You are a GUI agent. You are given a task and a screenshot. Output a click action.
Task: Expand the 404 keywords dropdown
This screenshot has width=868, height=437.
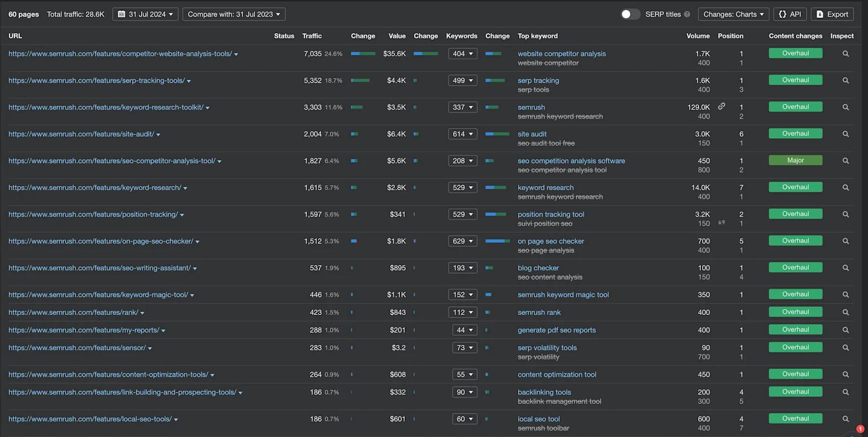tap(463, 54)
